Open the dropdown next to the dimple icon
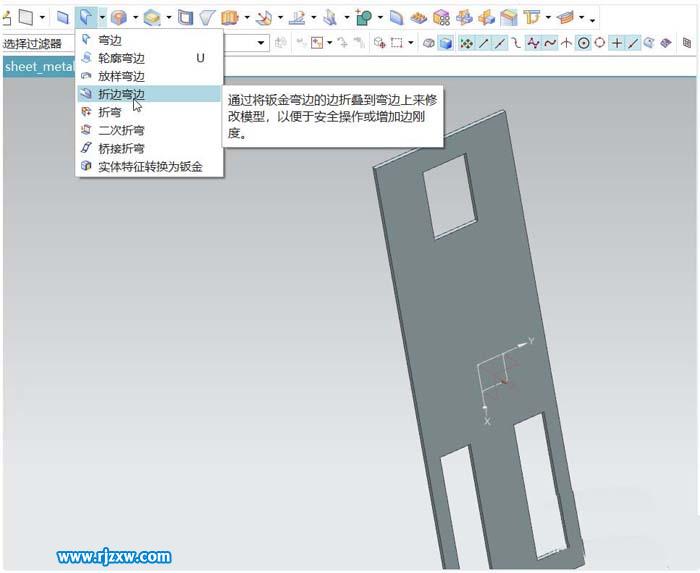Screen dimensions: 700x573 click(135, 18)
